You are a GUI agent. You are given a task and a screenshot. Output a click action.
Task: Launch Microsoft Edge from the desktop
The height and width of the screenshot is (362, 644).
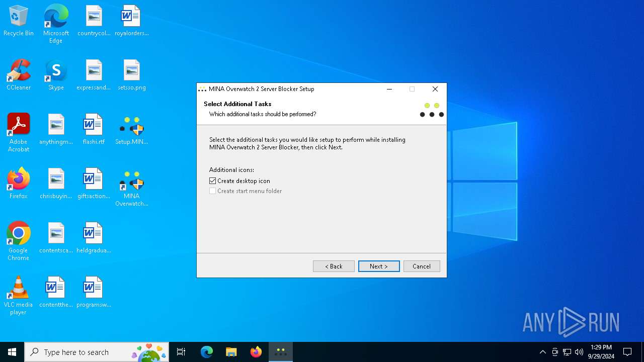(x=56, y=24)
